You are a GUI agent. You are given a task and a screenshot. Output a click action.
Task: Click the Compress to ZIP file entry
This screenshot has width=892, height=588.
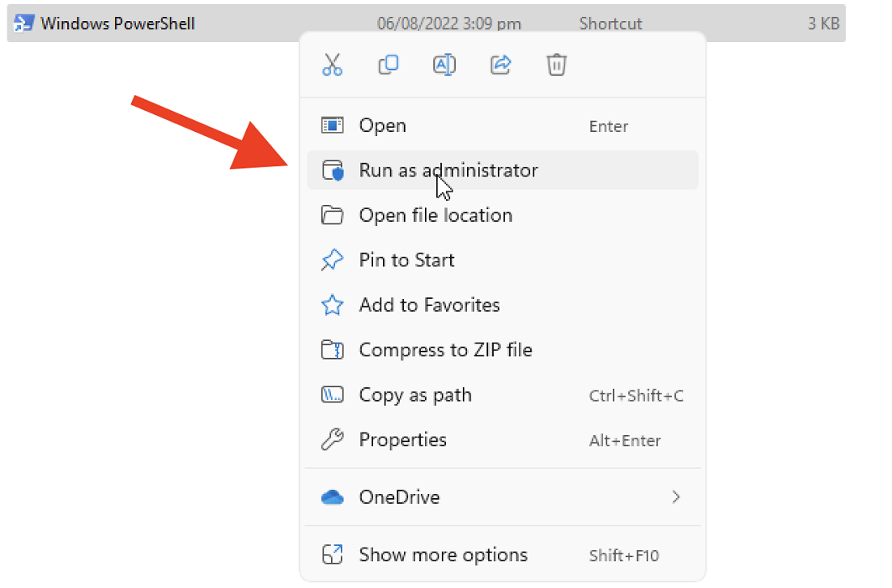[446, 349]
